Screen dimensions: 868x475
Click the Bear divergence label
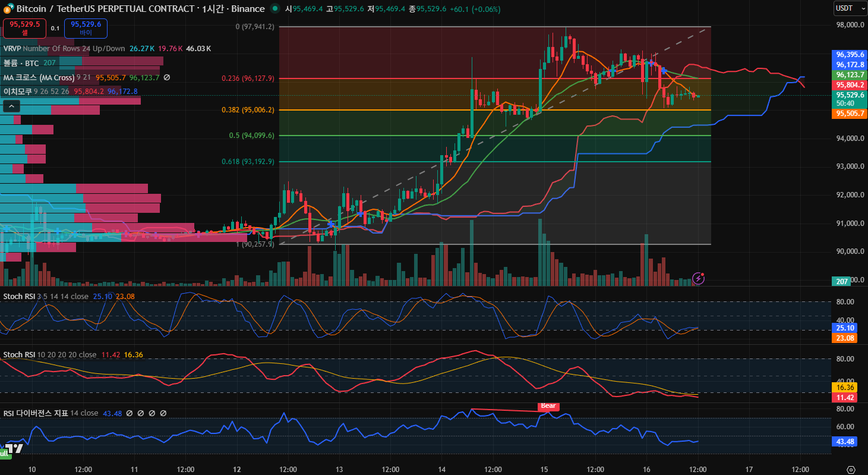coord(548,406)
